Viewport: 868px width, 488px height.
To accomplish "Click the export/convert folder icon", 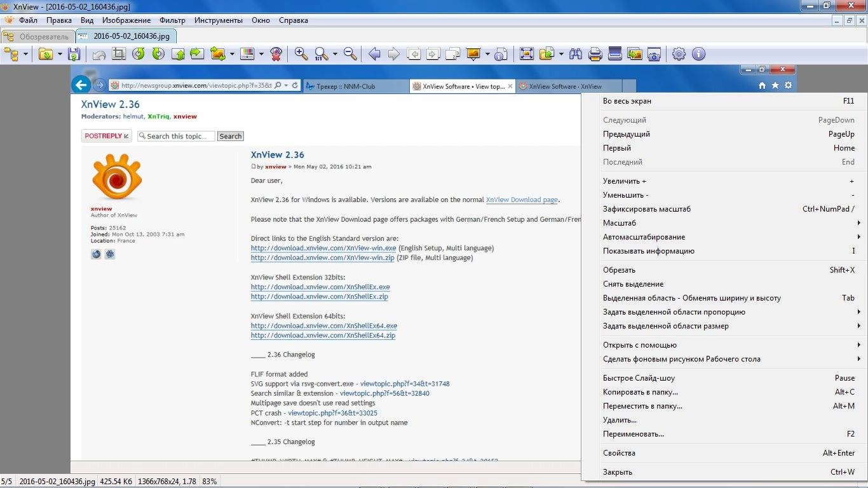I will [x=546, y=55].
